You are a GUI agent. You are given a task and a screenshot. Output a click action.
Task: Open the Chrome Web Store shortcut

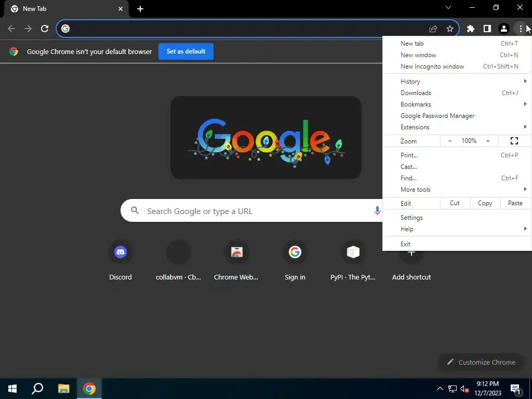tap(236, 261)
